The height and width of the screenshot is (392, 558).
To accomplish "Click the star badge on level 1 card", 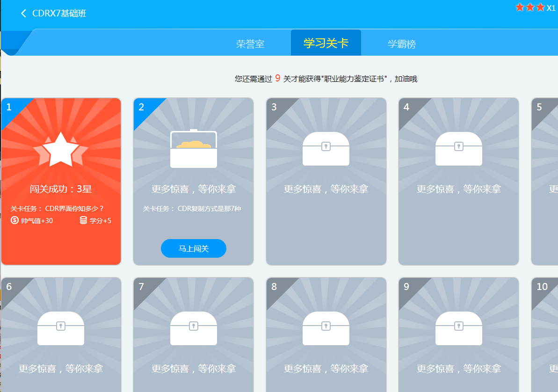I will pos(61,149).
